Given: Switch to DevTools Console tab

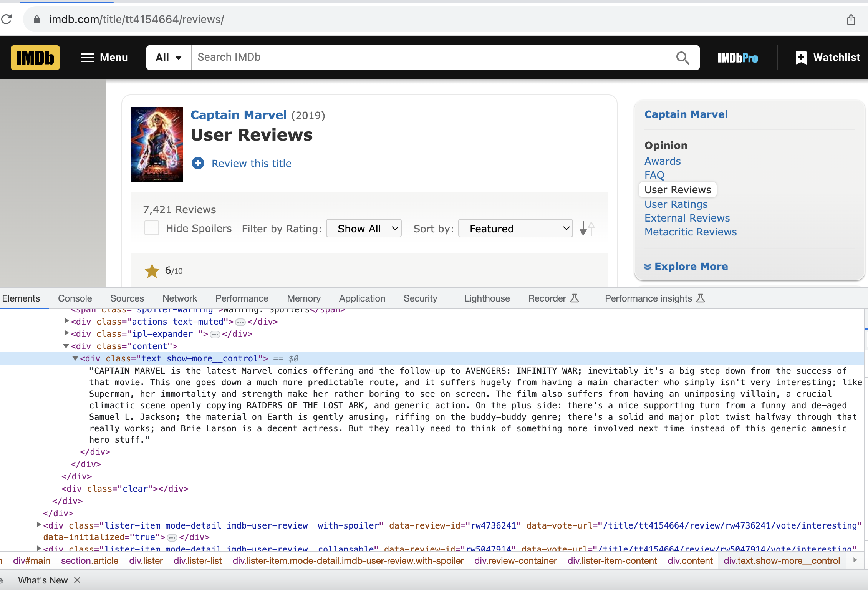Looking at the screenshot, I should click(75, 298).
